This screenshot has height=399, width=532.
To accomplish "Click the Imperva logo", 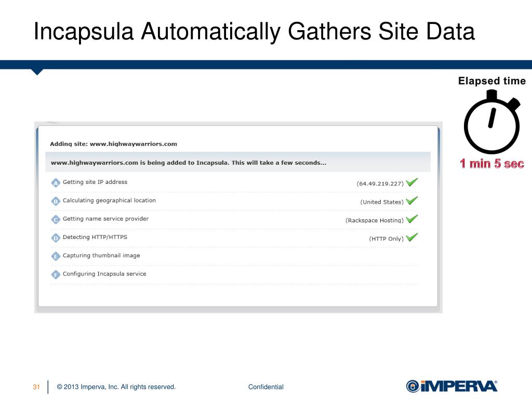I will (451, 386).
